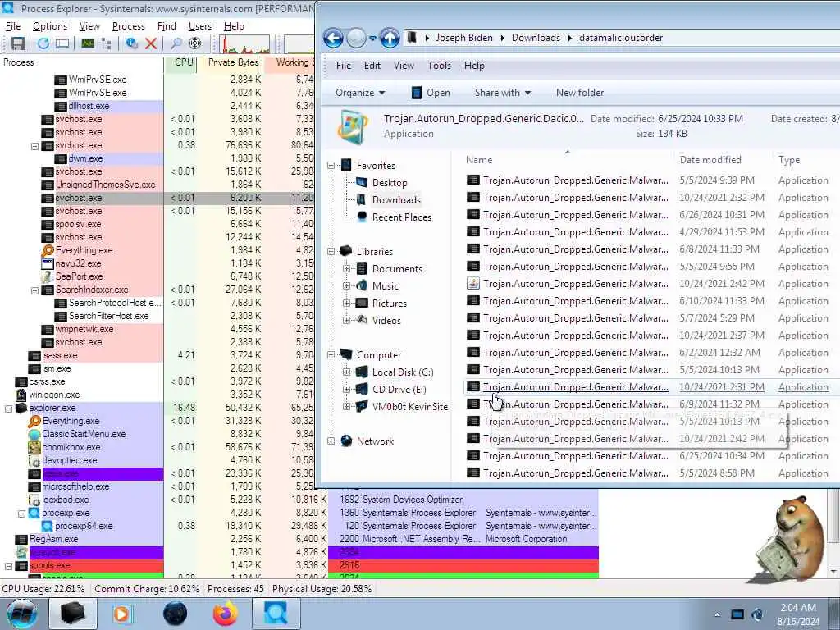Expand the Network tree node
The width and height of the screenshot is (840, 630).
coord(331,441)
